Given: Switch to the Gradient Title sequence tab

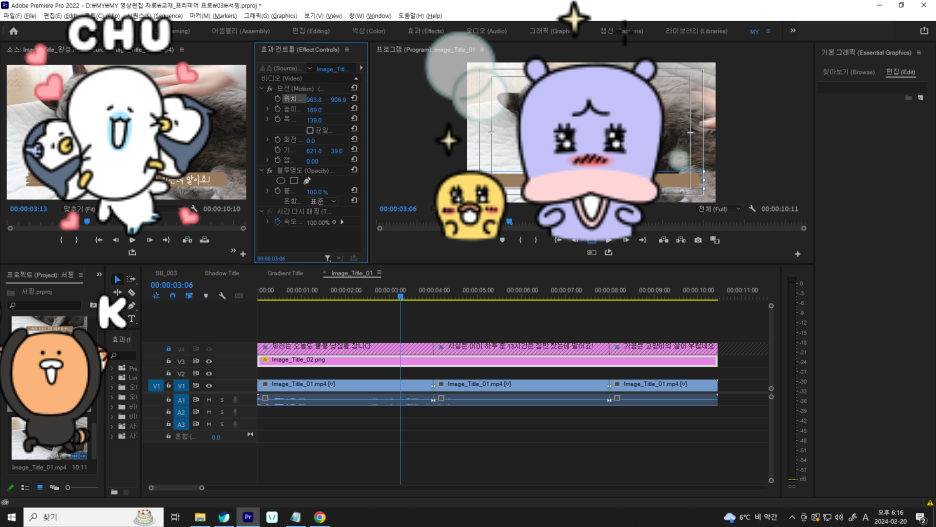Looking at the screenshot, I should (285, 273).
